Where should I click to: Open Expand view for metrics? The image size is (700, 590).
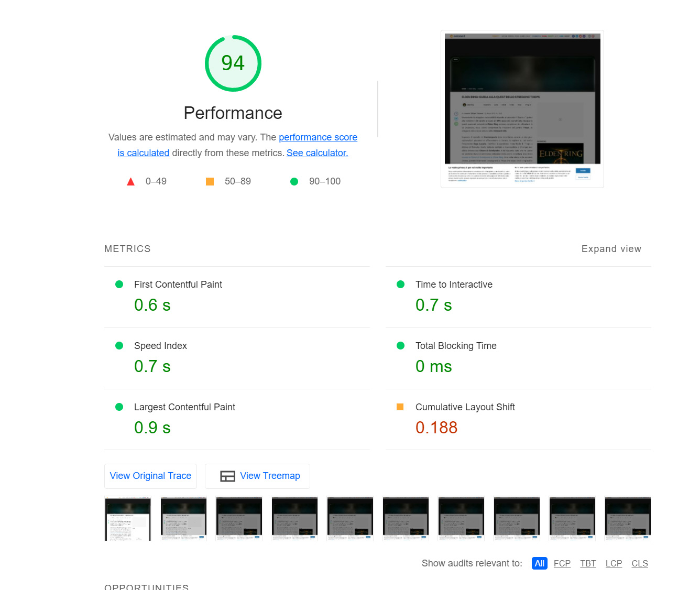611,249
